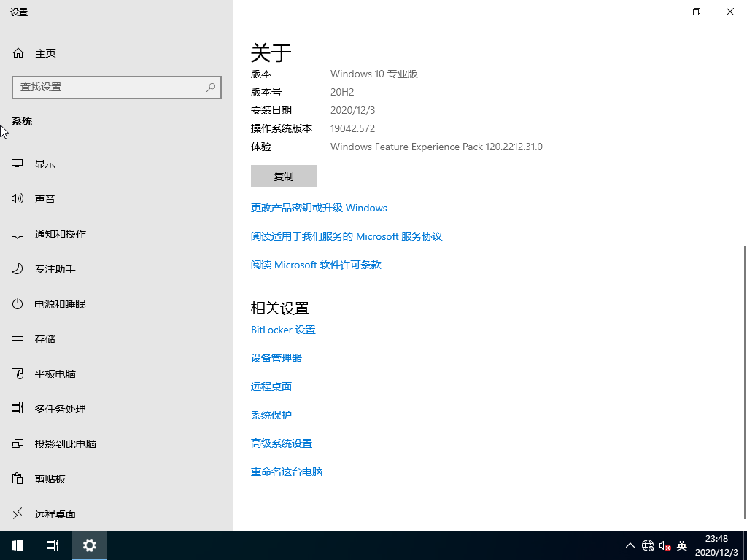The width and height of the screenshot is (747, 560).
Task: Select the 多任务处理 icon
Action: [x=18, y=408]
